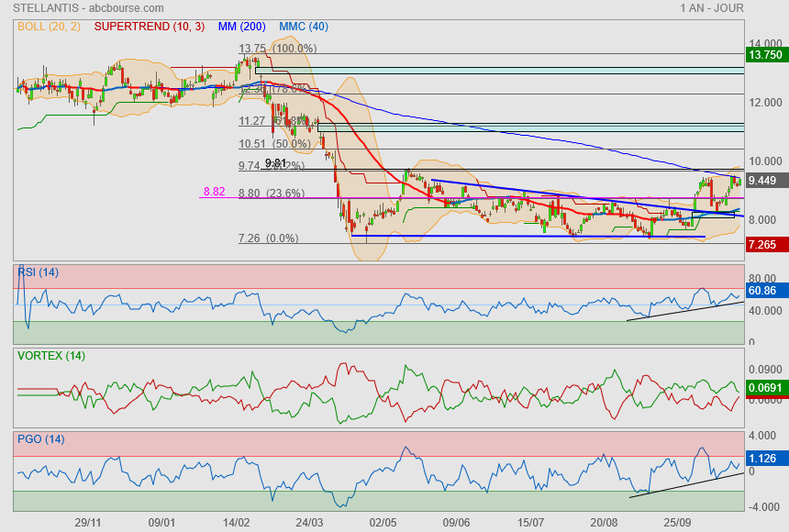Click the 25/09 date on the time axis
This screenshot has width=789, height=532.
677,522
